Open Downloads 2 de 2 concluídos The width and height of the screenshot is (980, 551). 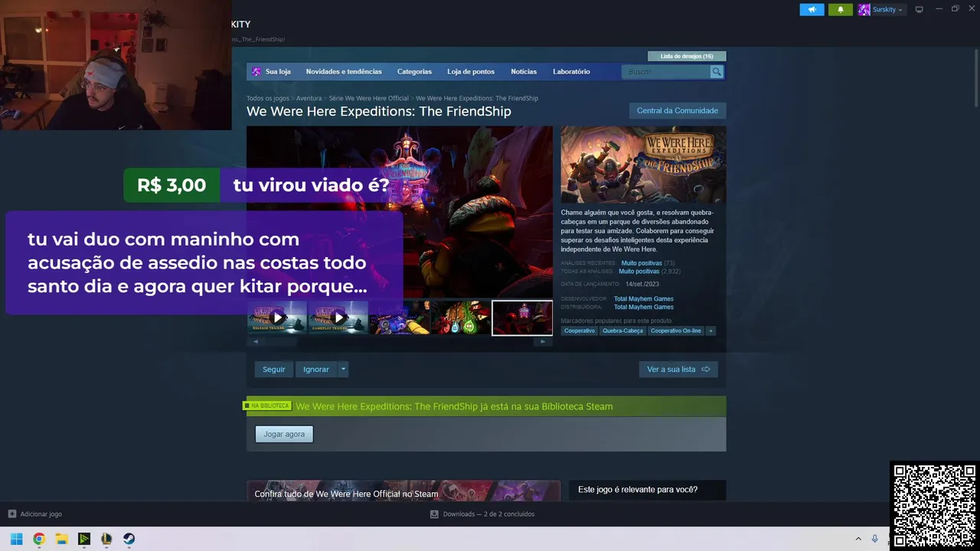tap(488, 514)
